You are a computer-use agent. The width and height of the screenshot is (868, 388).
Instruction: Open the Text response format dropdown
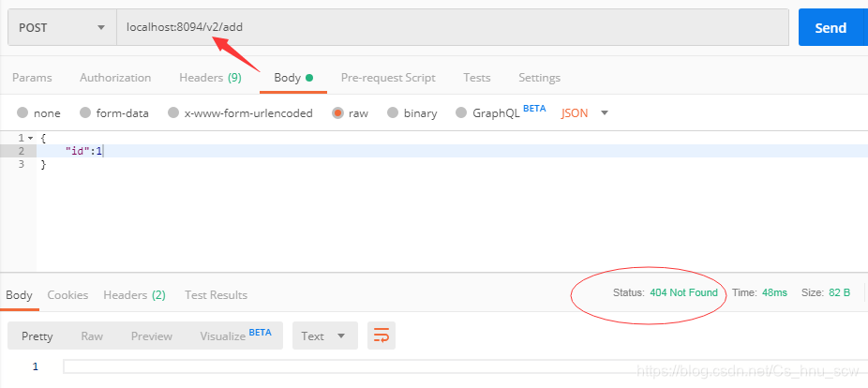point(324,336)
